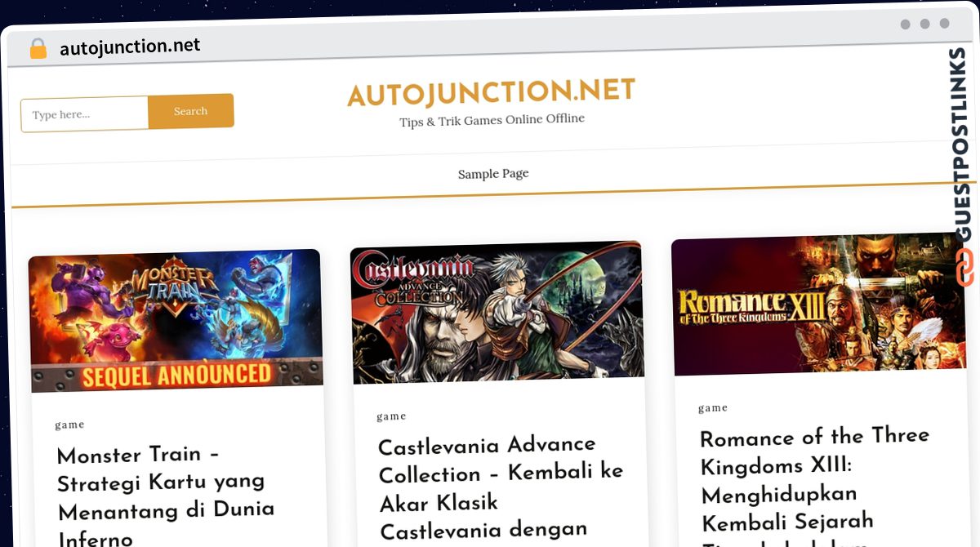Focus the 'Type here...' search field
Viewport: 980px width, 547px height.
[x=85, y=114]
